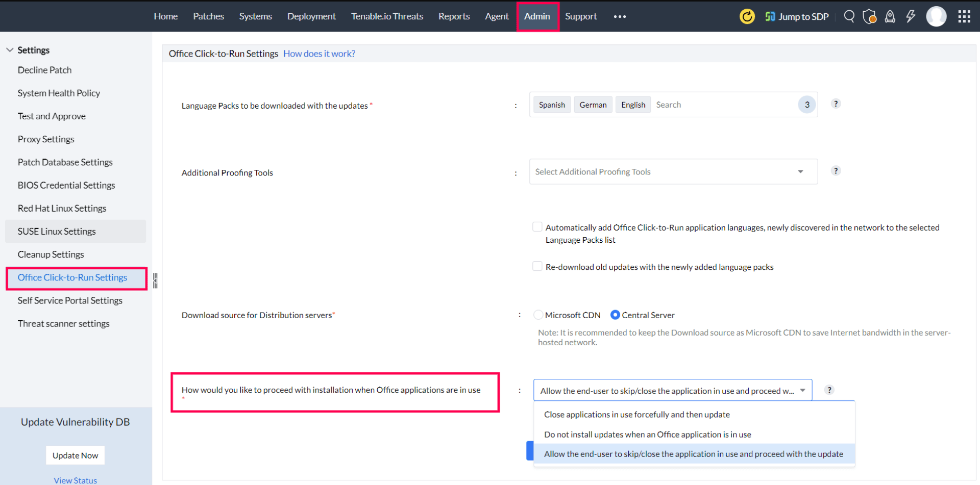This screenshot has height=485, width=980.
Task: Open Cleanup Settings in sidebar
Action: coord(51,254)
